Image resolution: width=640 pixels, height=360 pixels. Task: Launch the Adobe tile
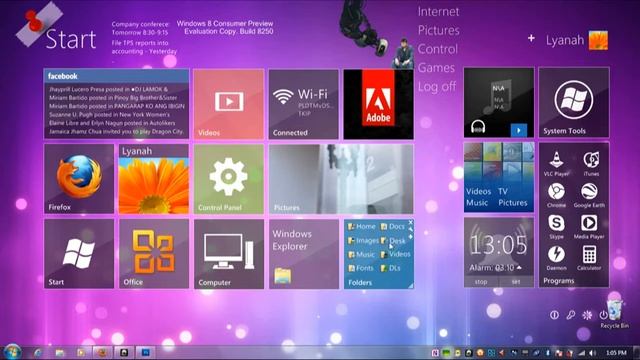click(378, 104)
